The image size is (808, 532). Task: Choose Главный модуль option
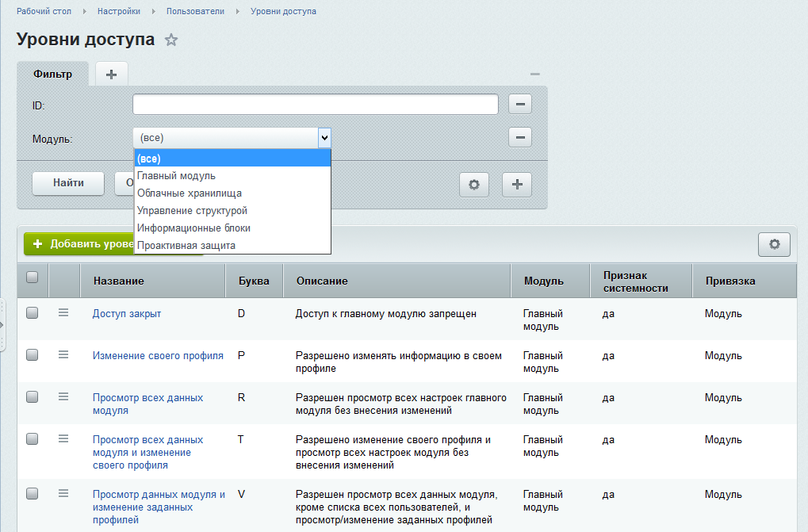[x=232, y=176]
